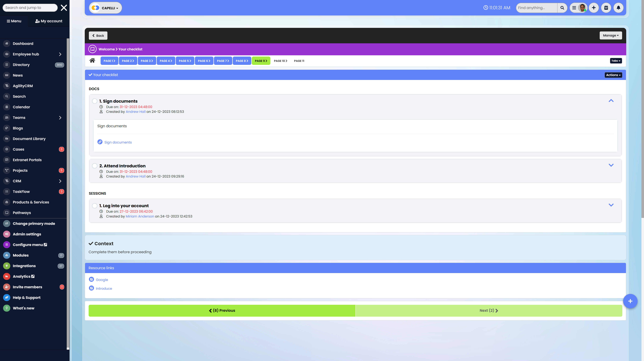
Task: Go to PAGE 11 tab
Action: pos(299,61)
